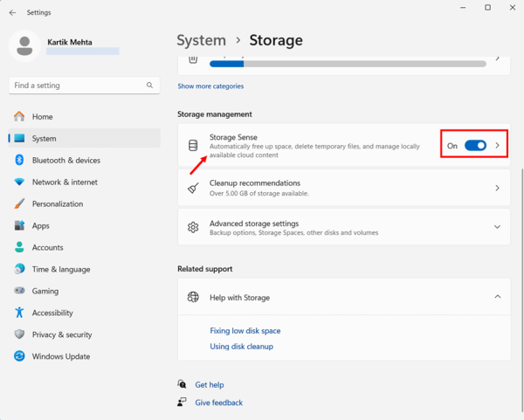The image size is (524, 420).
Task: Select the Home house icon
Action: click(x=19, y=116)
